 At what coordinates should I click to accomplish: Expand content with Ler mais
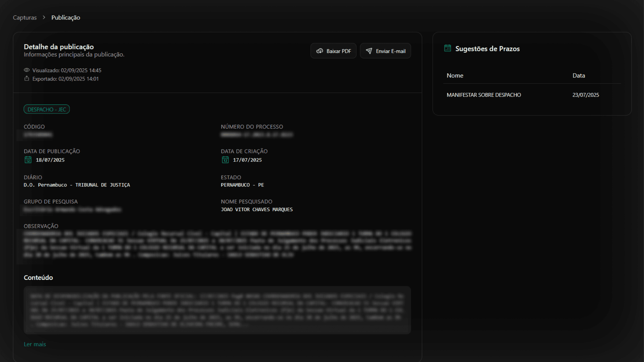(35, 344)
